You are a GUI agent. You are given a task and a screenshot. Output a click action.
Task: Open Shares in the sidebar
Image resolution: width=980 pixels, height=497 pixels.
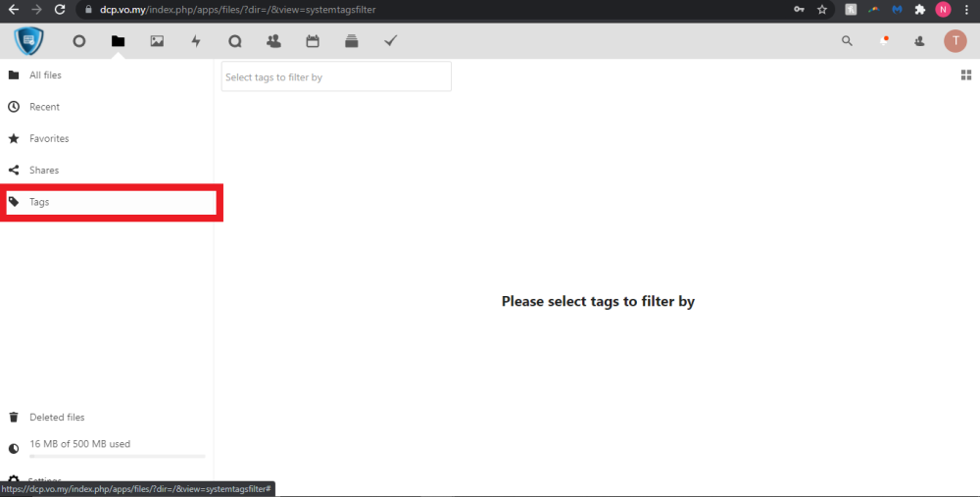click(x=44, y=170)
